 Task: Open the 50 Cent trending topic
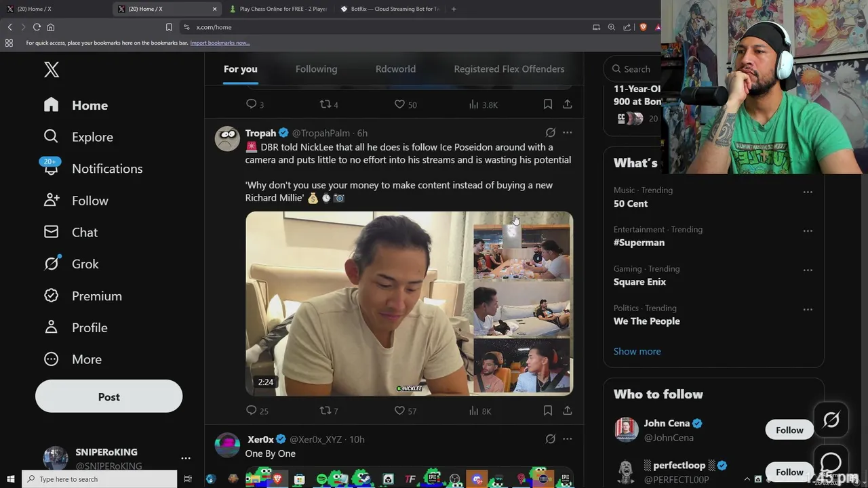coord(631,203)
